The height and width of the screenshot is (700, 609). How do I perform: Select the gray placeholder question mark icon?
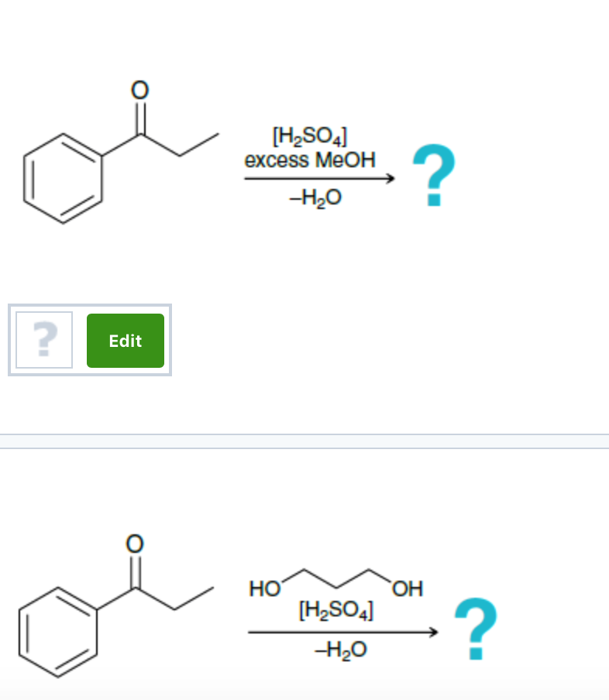(44, 339)
